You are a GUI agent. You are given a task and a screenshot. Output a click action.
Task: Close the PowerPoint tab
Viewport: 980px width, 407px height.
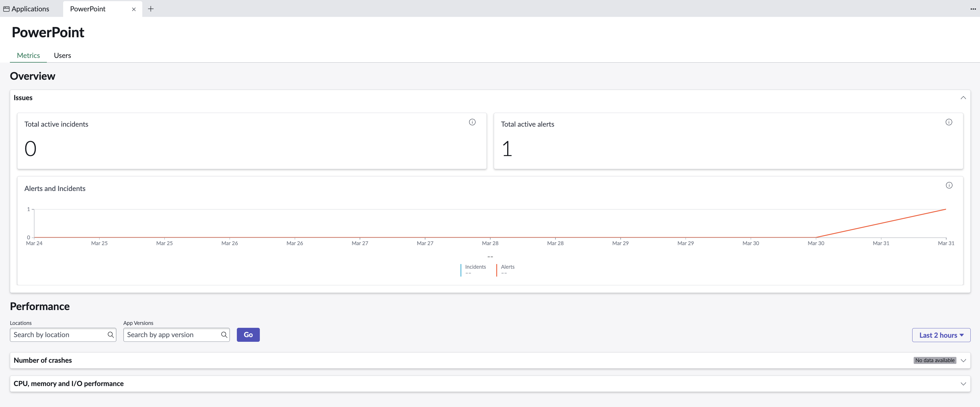click(134, 9)
